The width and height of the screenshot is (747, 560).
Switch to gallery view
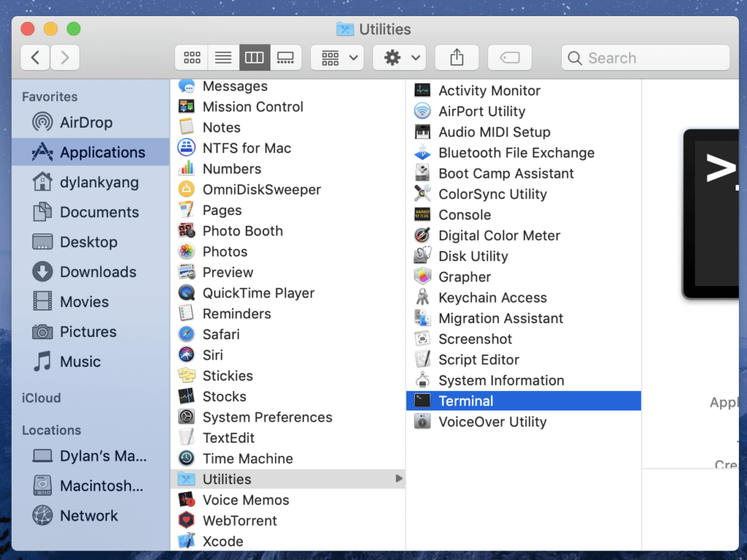[285, 58]
